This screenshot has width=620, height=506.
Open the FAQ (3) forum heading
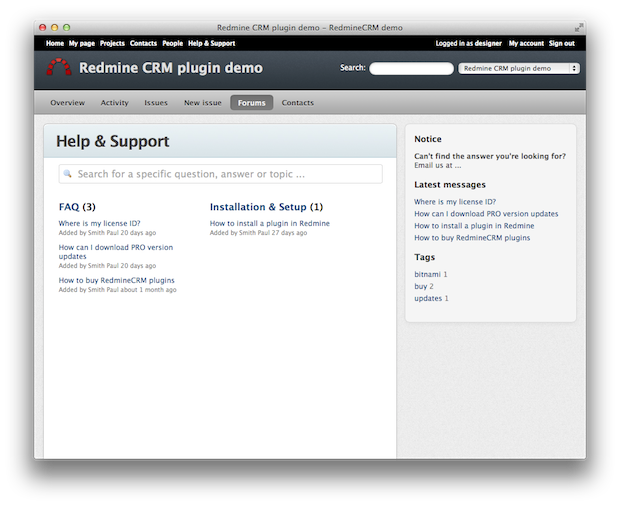(x=76, y=207)
